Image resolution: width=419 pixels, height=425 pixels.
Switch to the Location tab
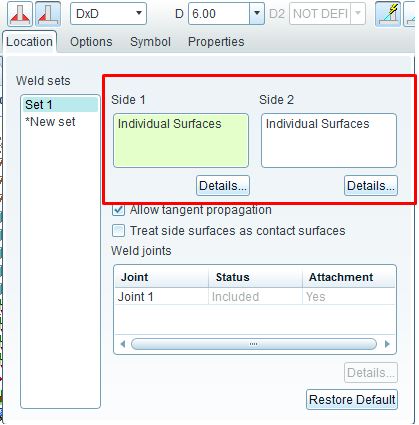tap(29, 42)
